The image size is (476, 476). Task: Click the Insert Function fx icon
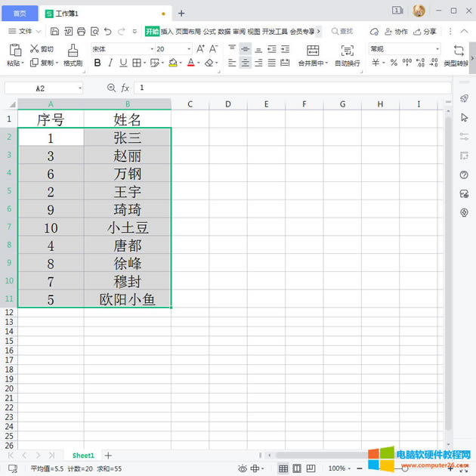125,88
